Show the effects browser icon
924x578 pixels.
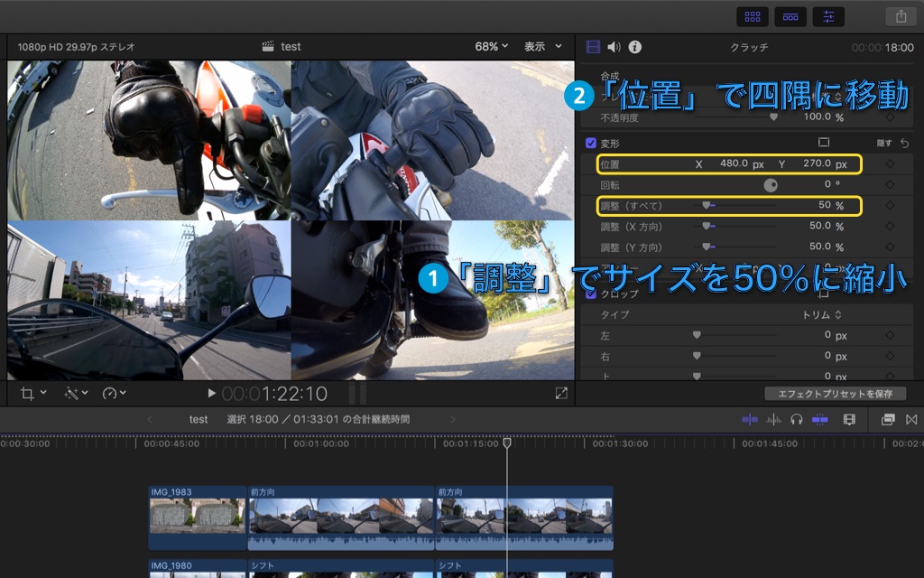pos(888,419)
